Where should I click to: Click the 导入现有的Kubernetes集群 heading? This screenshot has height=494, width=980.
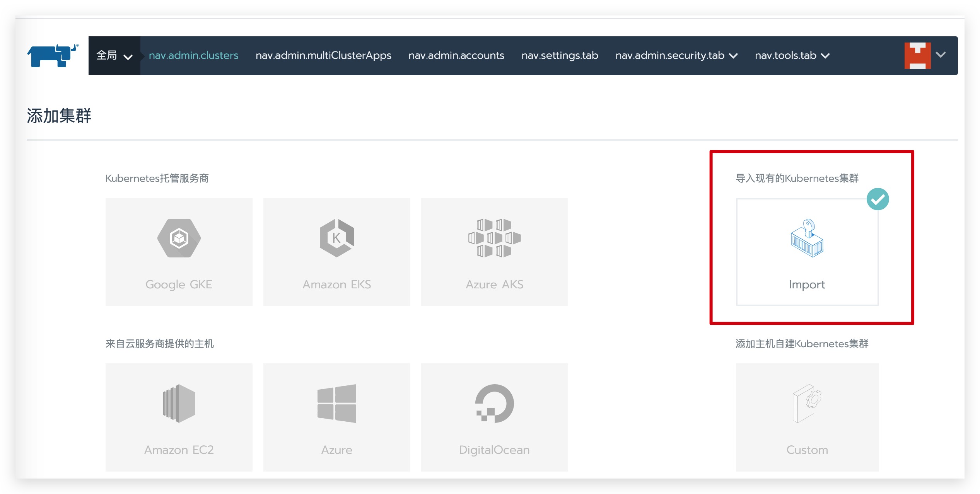coord(797,178)
